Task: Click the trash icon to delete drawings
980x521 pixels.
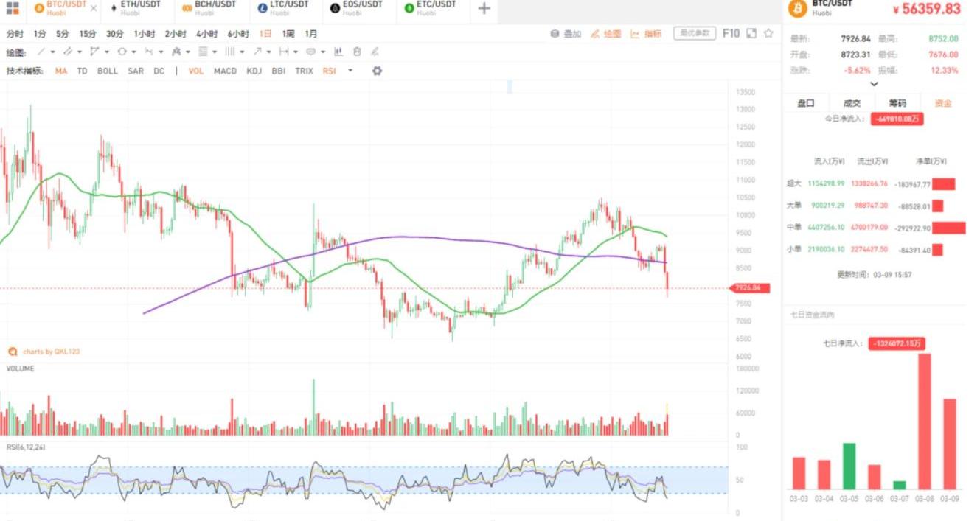Action: tap(357, 52)
